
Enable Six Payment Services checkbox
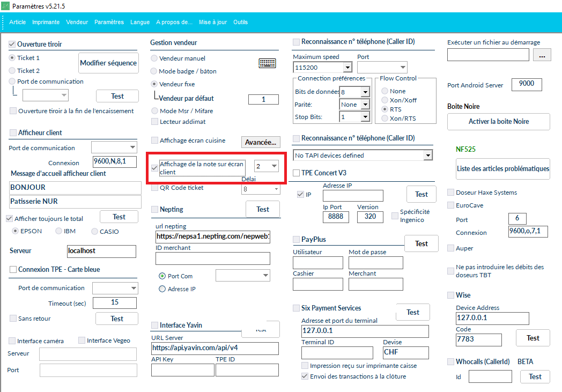(x=297, y=308)
